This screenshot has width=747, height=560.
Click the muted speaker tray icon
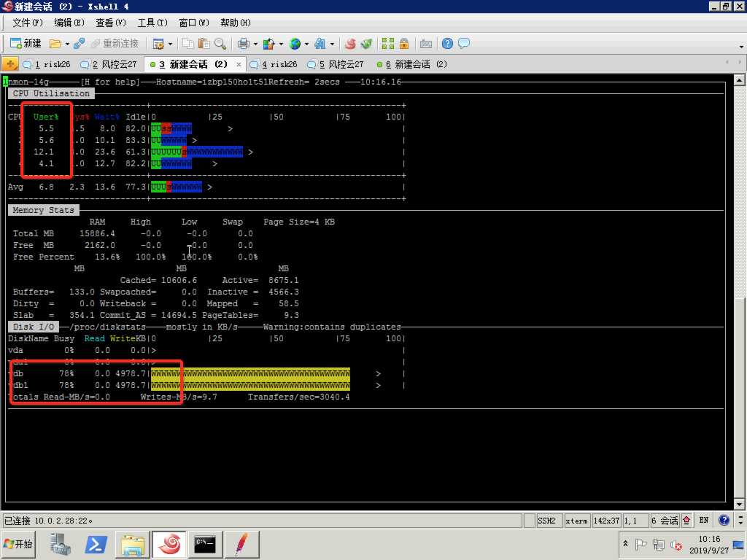(676, 544)
